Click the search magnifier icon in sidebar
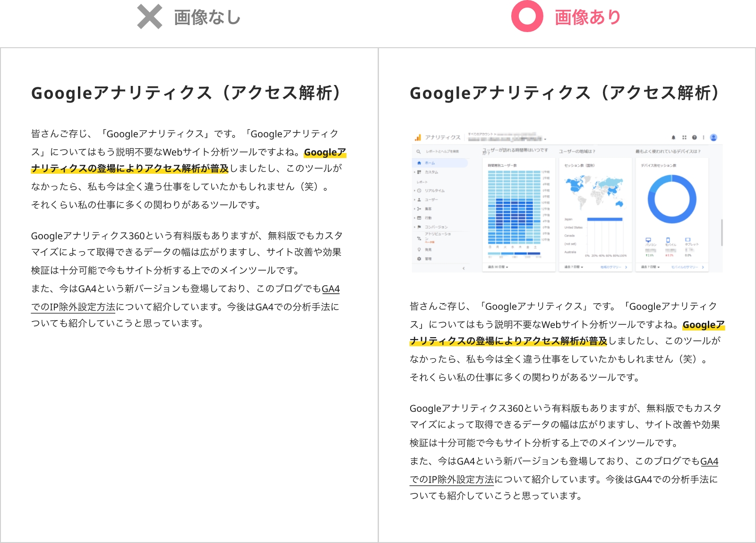The width and height of the screenshot is (756, 543). click(x=419, y=152)
